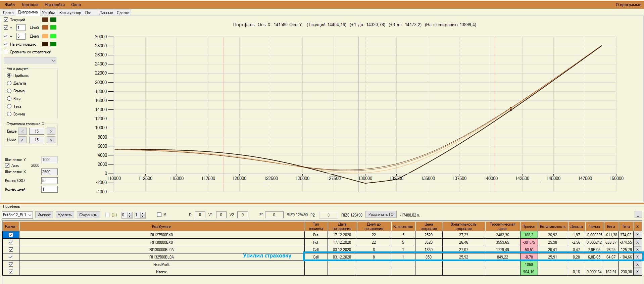Open the strategy comparison dropdown

pos(30,61)
